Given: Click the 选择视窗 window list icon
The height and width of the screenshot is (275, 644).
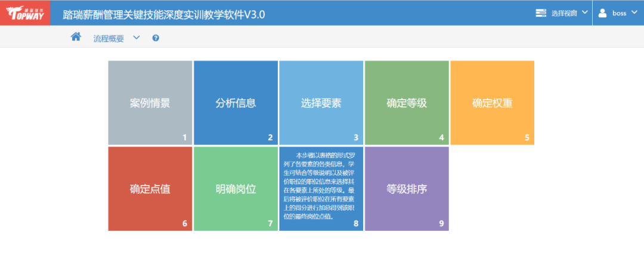Looking at the screenshot, I should click(541, 13).
